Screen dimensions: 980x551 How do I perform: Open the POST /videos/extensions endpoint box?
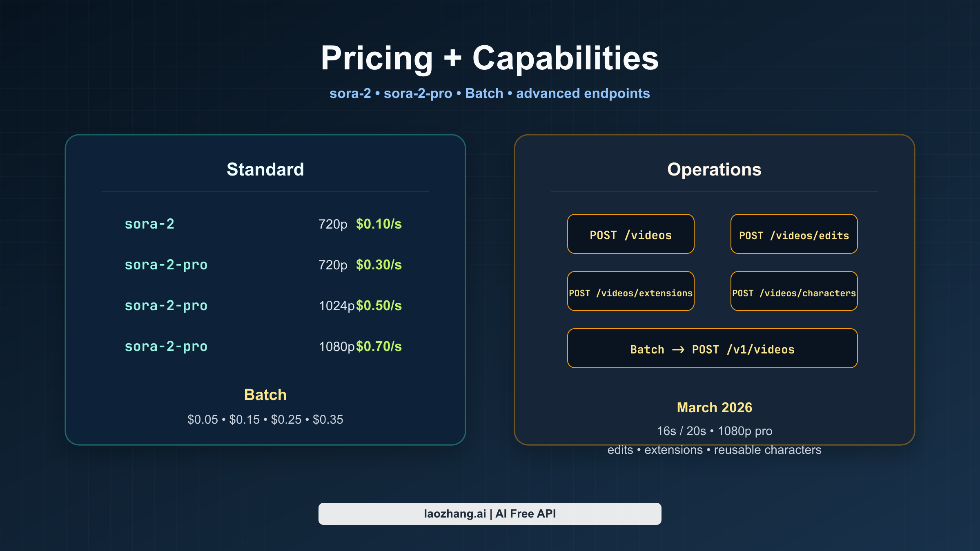click(630, 291)
